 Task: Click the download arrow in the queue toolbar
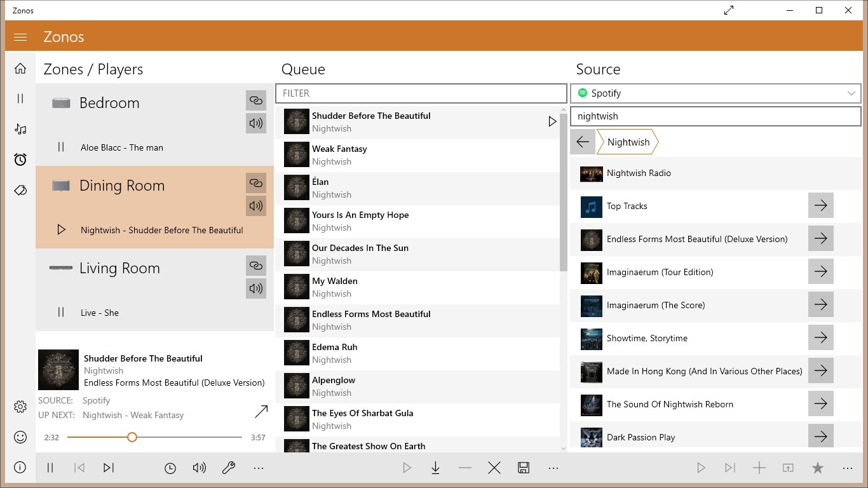(436, 468)
